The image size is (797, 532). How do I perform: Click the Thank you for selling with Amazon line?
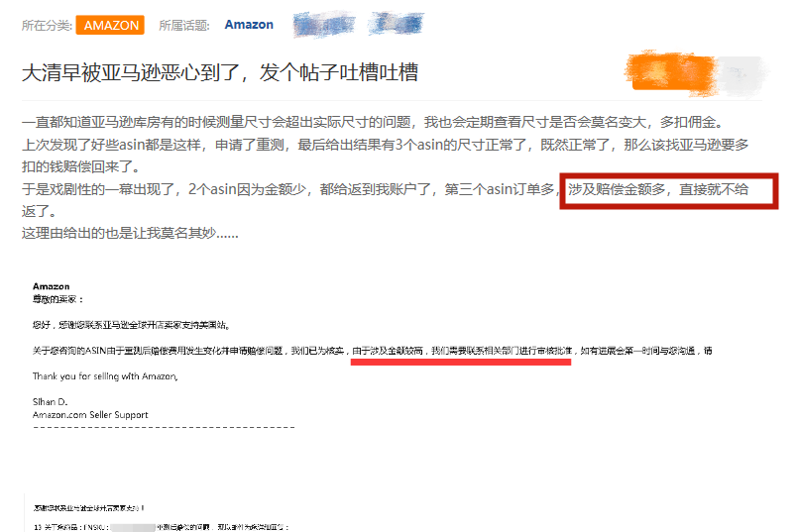click(x=105, y=376)
